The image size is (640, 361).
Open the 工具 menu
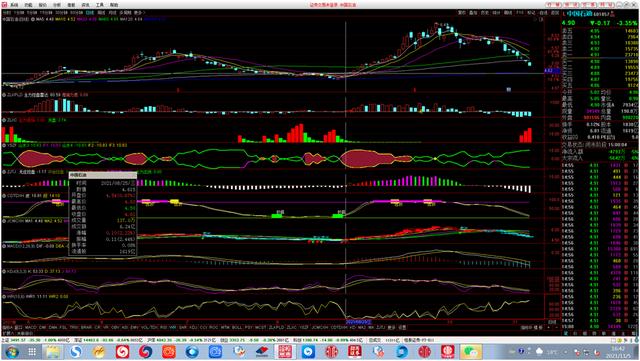(100, 5)
